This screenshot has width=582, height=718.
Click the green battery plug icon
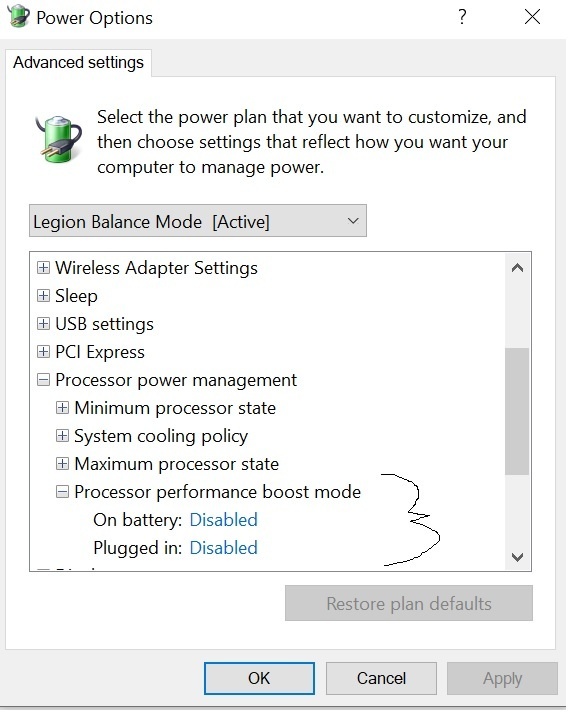click(58, 138)
